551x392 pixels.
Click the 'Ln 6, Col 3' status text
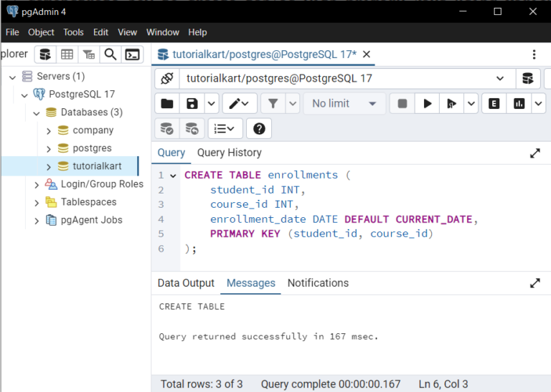pos(443,384)
